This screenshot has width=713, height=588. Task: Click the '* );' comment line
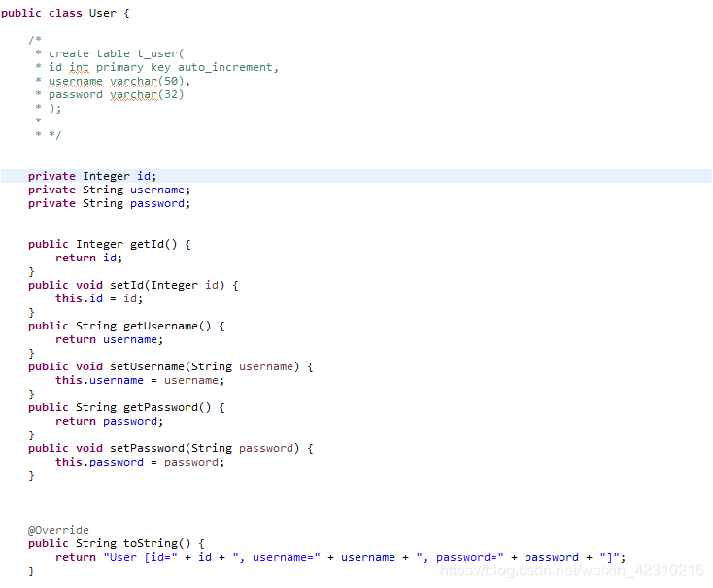pyautogui.click(x=49, y=108)
